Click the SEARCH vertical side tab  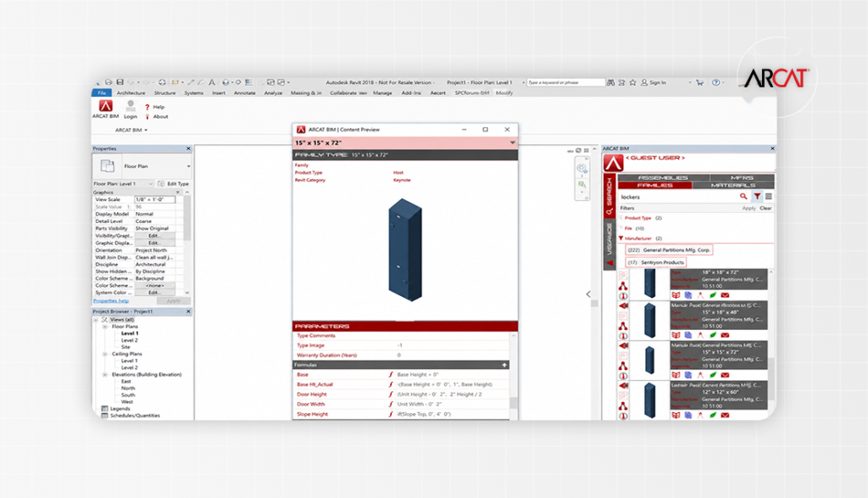pos(609,196)
